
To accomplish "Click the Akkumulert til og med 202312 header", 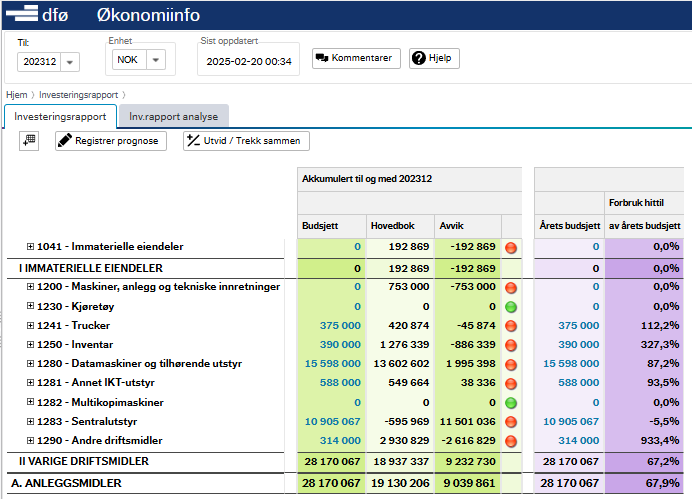I will [367, 179].
